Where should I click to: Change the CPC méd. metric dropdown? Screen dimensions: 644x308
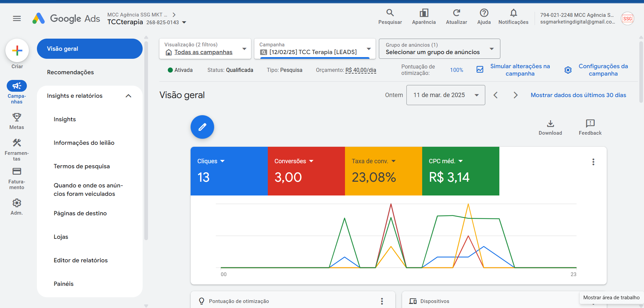[446, 161]
